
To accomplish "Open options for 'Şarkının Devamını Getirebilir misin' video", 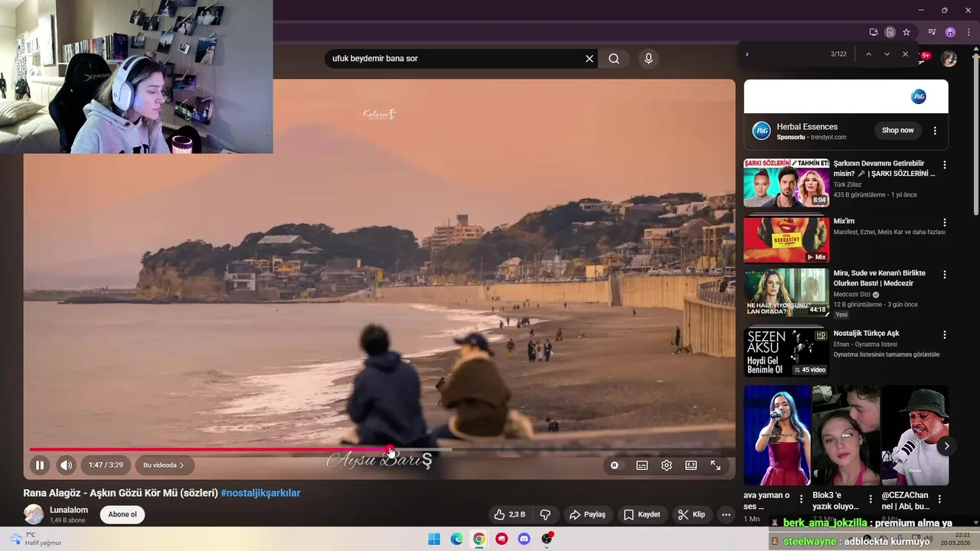I will pos(944,165).
